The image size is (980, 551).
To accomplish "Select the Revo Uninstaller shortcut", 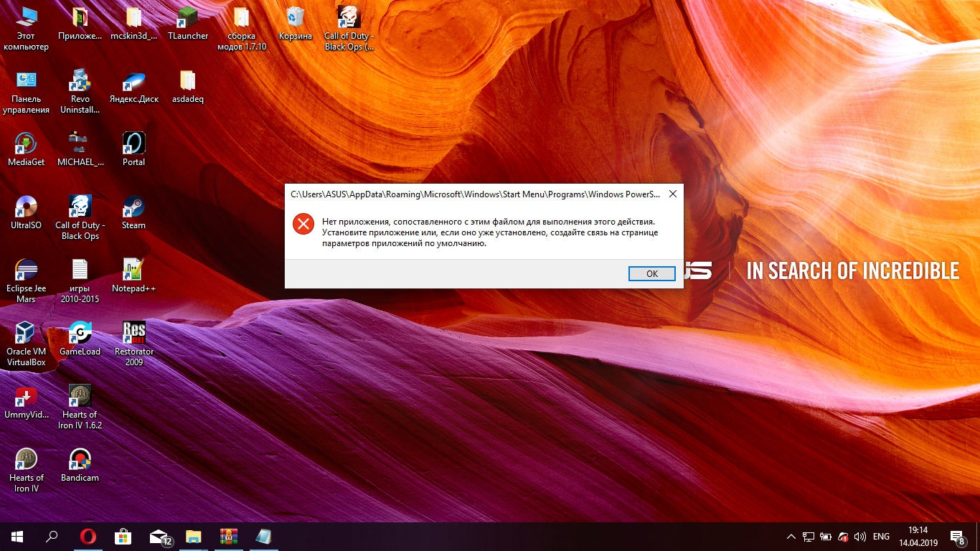I will pyautogui.click(x=80, y=92).
